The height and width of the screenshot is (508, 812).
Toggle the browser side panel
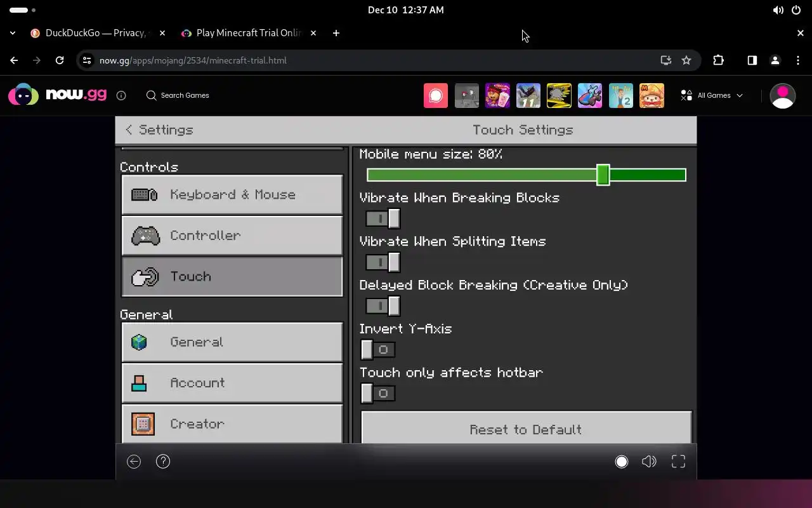coord(752,60)
